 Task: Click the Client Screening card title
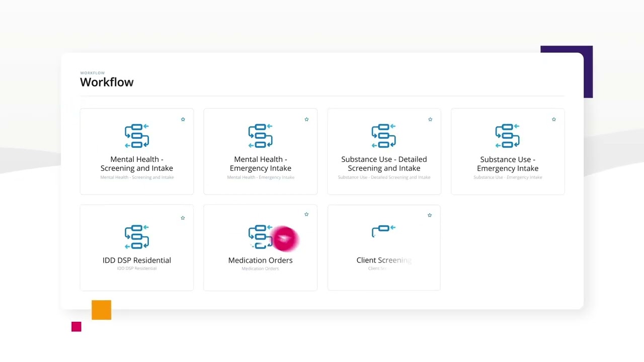[384, 260]
